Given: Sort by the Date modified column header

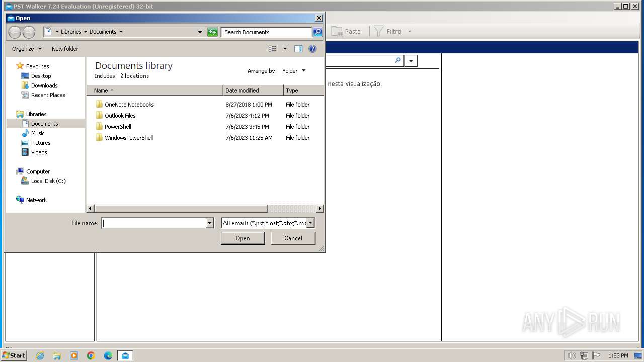Looking at the screenshot, I should (253, 90).
